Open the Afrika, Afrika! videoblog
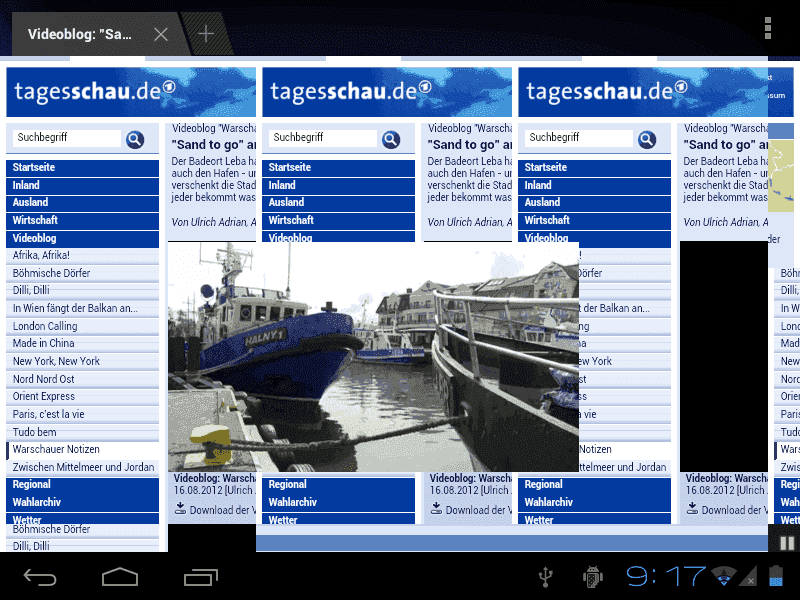The width and height of the screenshot is (800, 600). tap(83, 256)
